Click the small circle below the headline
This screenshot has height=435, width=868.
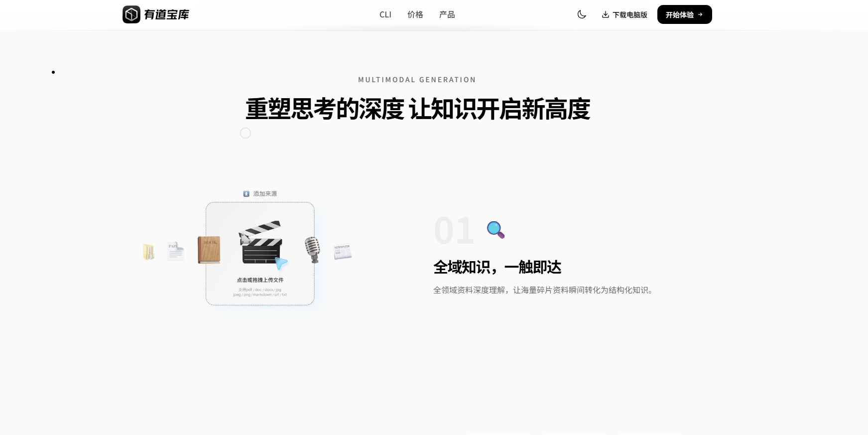coord(246,133)
